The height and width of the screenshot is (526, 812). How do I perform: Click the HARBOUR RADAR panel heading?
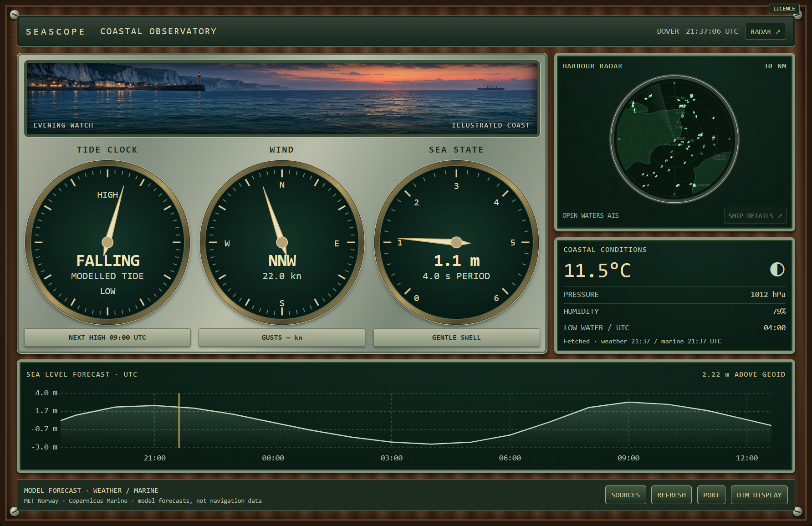click(592, 66)
